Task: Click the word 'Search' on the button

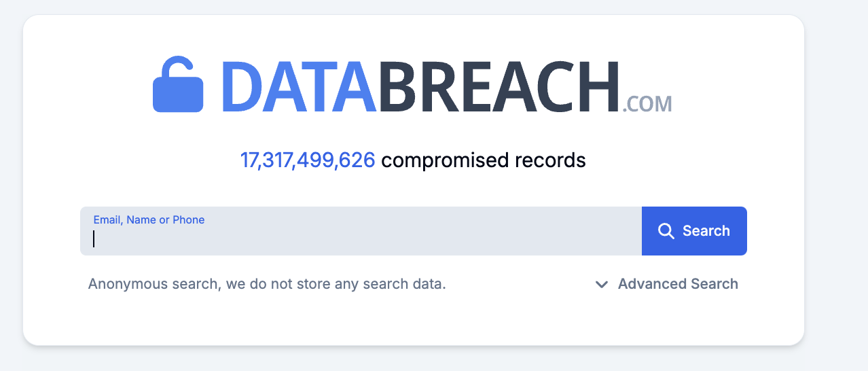Action: 706,231
